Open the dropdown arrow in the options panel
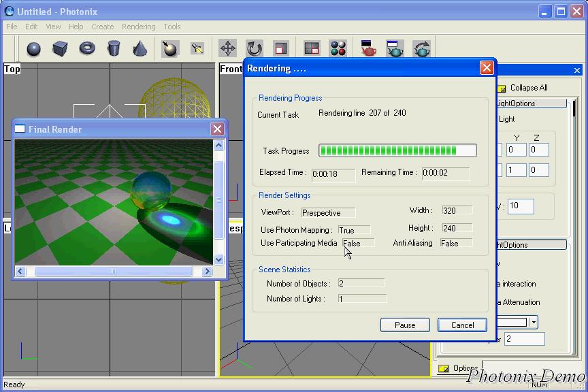 click(x=534, y=322)
